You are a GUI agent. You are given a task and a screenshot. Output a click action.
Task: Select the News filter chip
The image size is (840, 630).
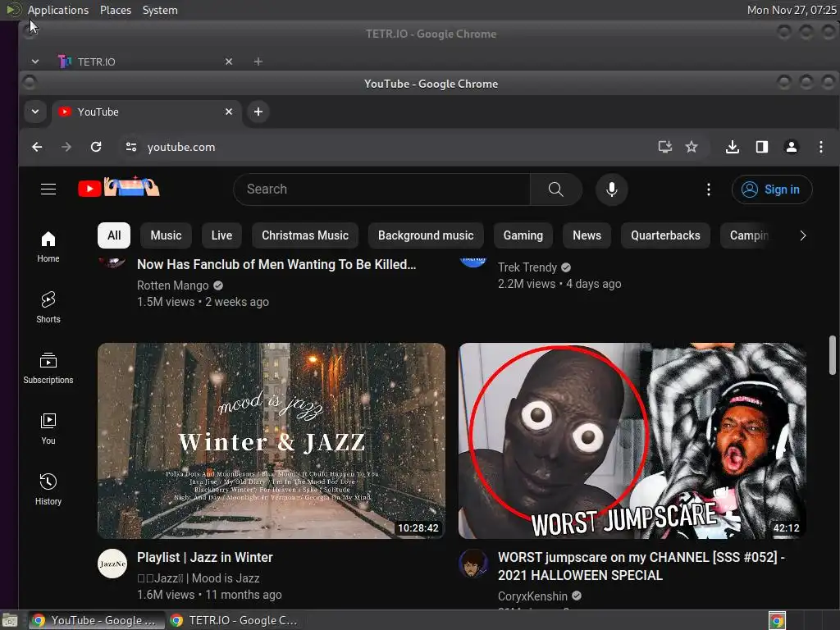click(587, 235)
